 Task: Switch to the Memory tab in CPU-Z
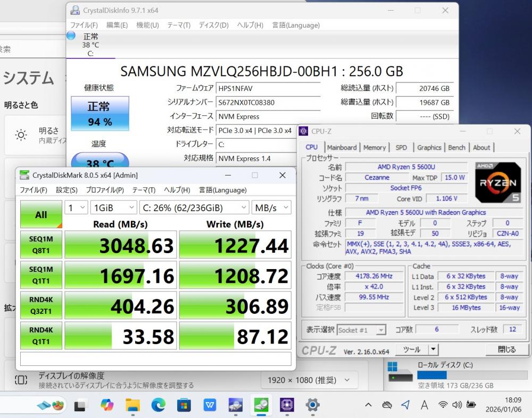click(375, 147)
